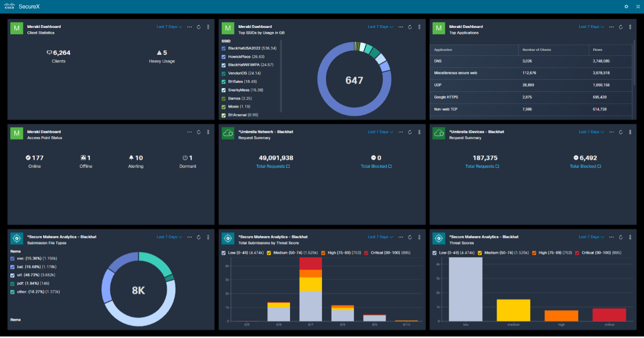Viewport: 644px width, 338px height.
Task: Click the Top Applications table scrollbar
Action: pos(634,63)
